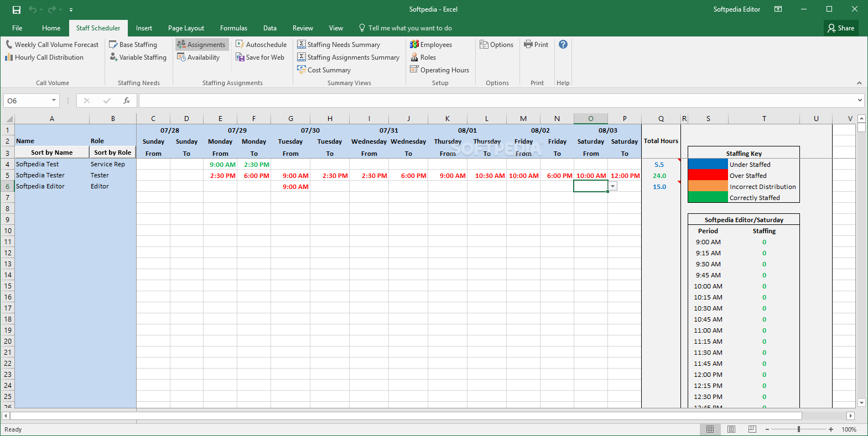868x436 pixels.
Task: Open Employees setup
Action: click(431, 45)
